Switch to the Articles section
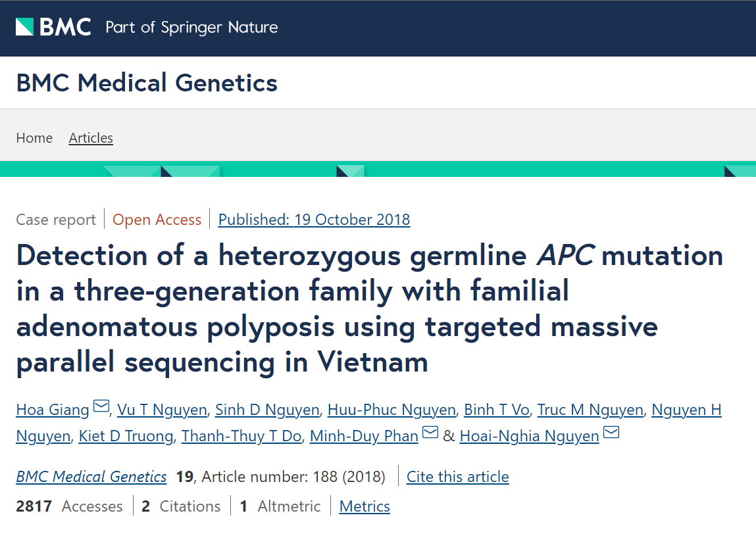This screenshot has height=555, width=756. tap(90, 137)
